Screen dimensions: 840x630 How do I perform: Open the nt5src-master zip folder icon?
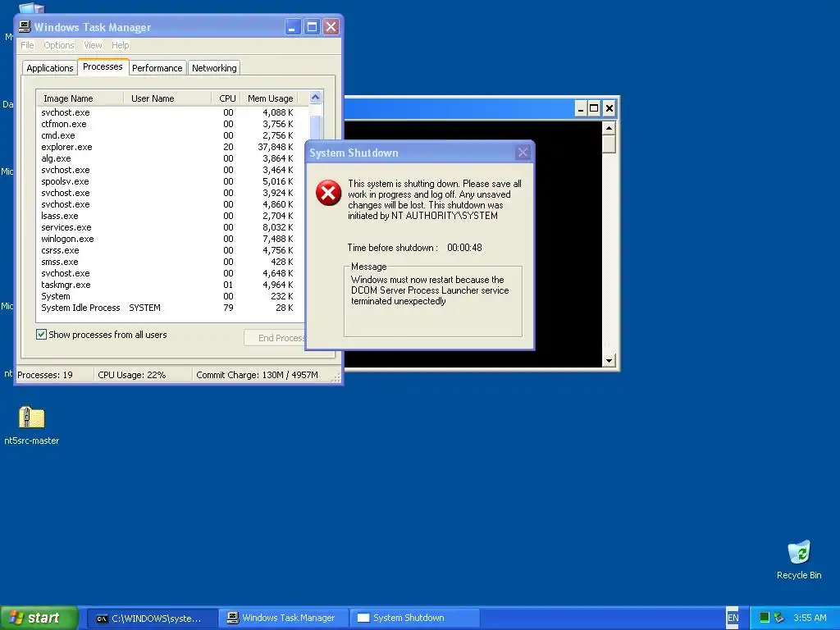click(x=32, y=418)
